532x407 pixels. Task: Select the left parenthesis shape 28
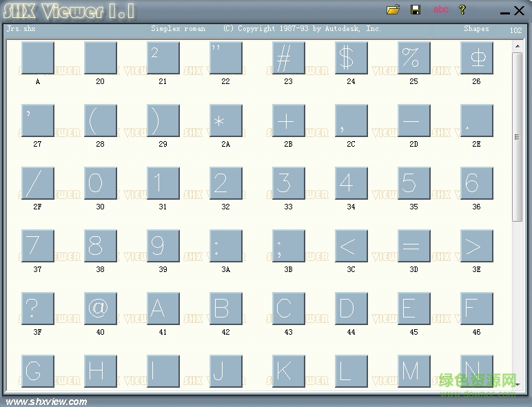[101, 121]
